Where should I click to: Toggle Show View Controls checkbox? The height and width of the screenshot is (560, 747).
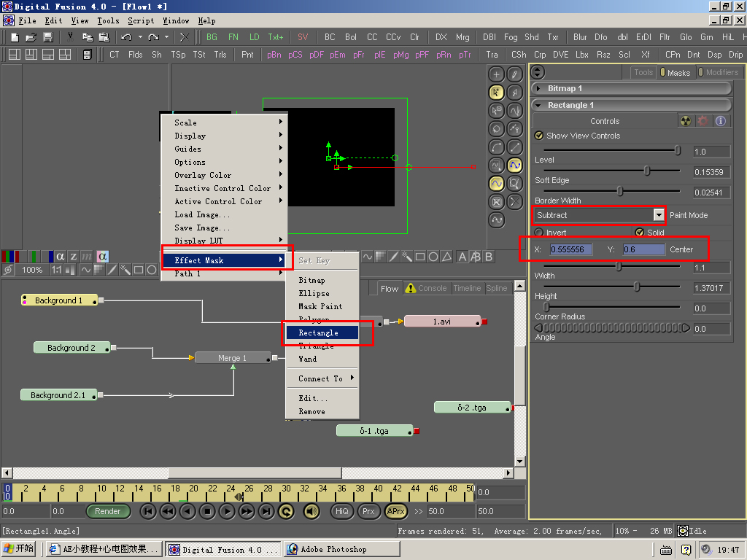click(539, 136)
